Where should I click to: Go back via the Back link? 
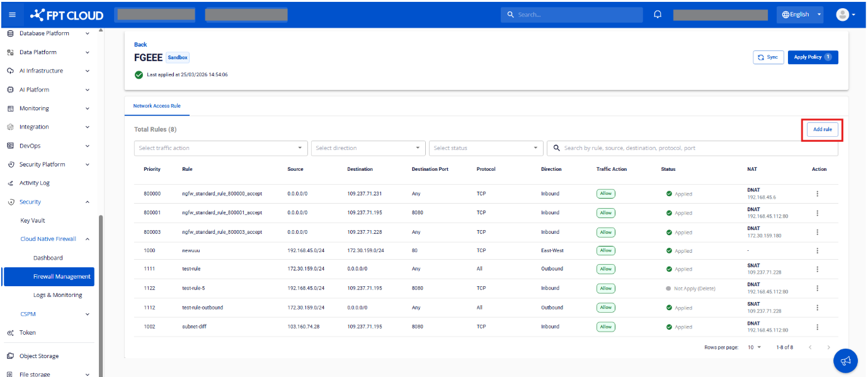140,45
